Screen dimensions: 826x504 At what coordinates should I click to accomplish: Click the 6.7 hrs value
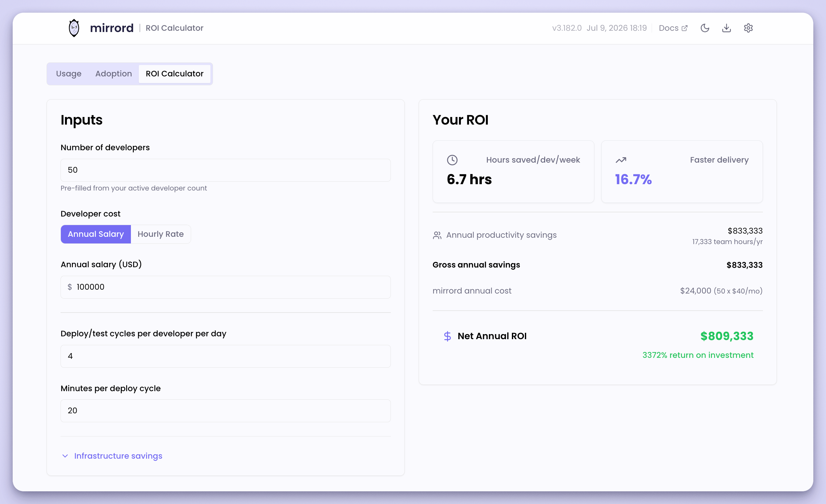(x=469, y=180)
